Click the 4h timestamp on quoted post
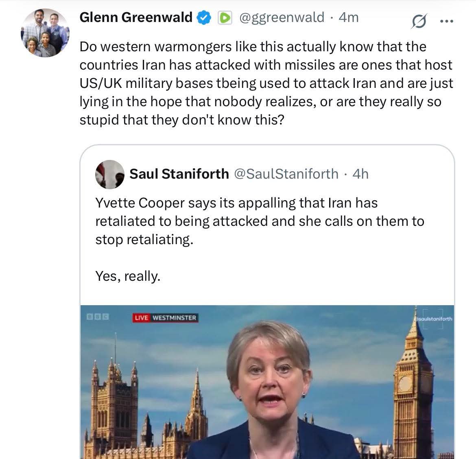476x459 pixels. pos(360,174)
